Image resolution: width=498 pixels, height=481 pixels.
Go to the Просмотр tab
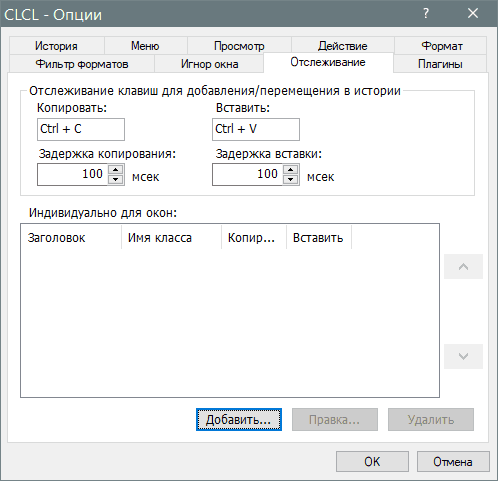pos(239,46)
